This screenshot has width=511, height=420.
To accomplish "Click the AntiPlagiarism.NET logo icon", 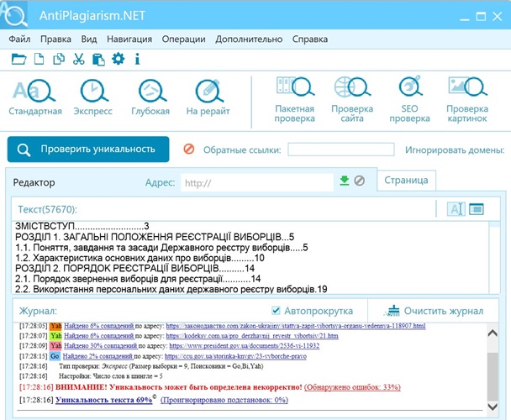I will (x=13, y=14).
